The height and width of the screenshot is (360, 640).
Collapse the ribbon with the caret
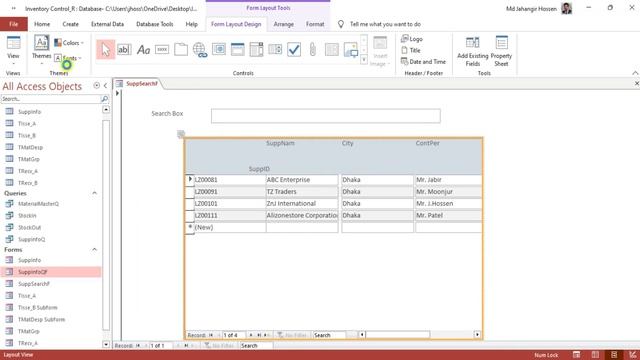tap(635, 73)
